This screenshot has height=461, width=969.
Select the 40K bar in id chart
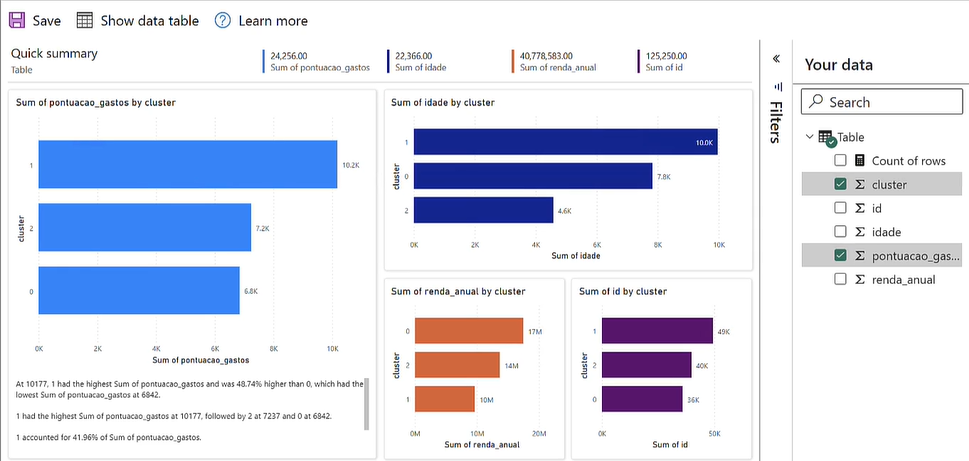(x=646, y=365)
